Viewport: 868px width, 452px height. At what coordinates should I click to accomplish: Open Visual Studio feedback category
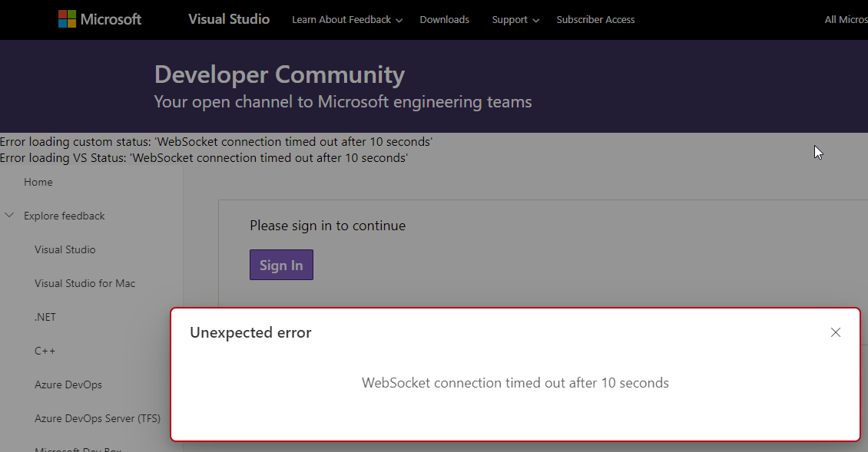click(65, 249)
